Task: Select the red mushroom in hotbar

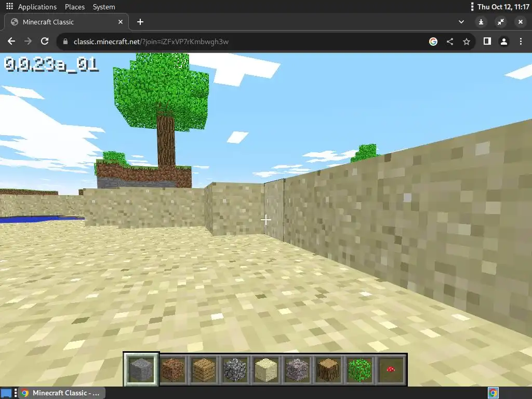Action: tap(391, 369)
